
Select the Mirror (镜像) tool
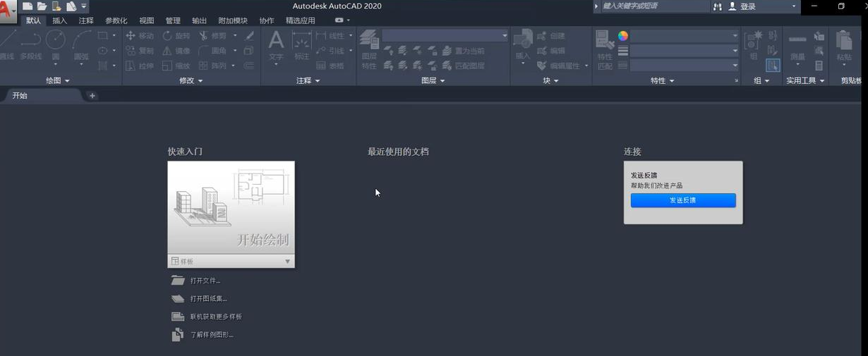[176, 51]
